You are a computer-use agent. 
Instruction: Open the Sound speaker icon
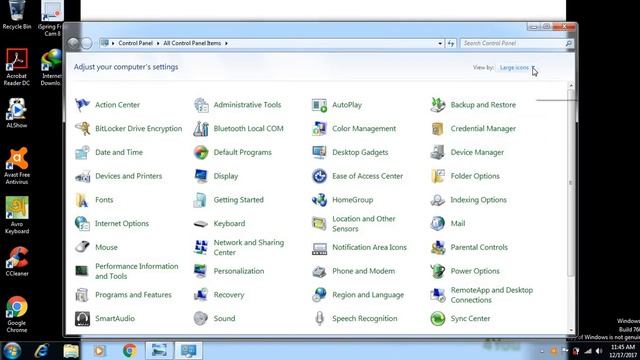[201, 318]
